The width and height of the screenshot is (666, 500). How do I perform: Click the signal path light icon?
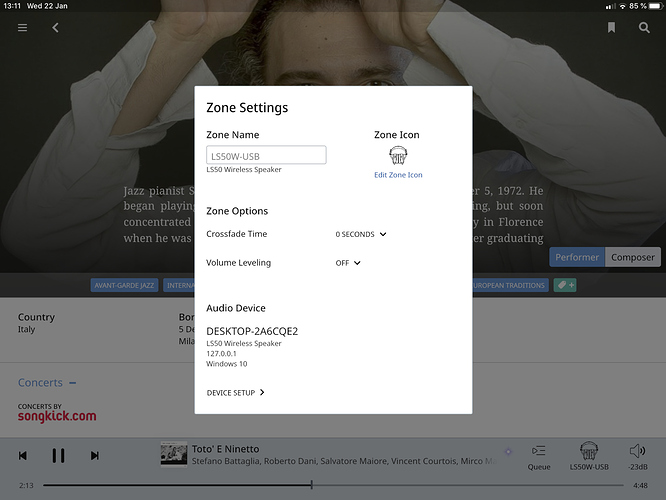pyautogui.click(x=508, y=452)
